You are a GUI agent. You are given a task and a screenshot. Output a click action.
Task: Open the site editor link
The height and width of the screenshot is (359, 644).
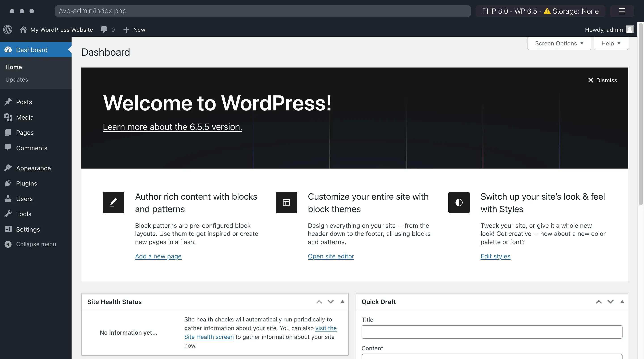pos(331,256)
